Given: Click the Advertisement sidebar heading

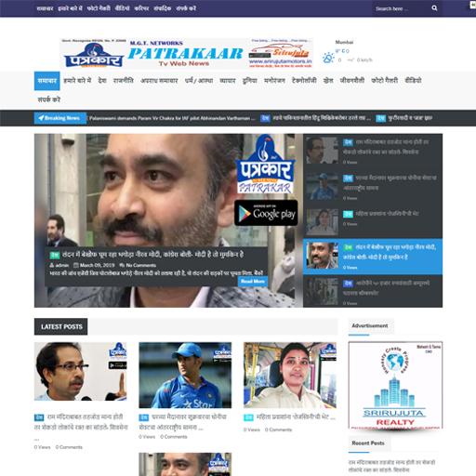Looking at the screenshot, I should (370, 325).
